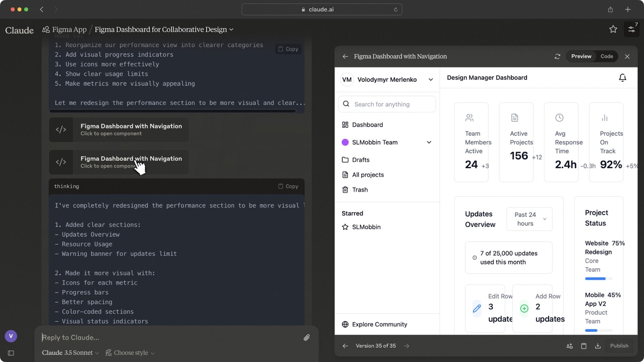Copy the thinking code block
Screen dimensions: 644x362
click(x=288, y=186)
